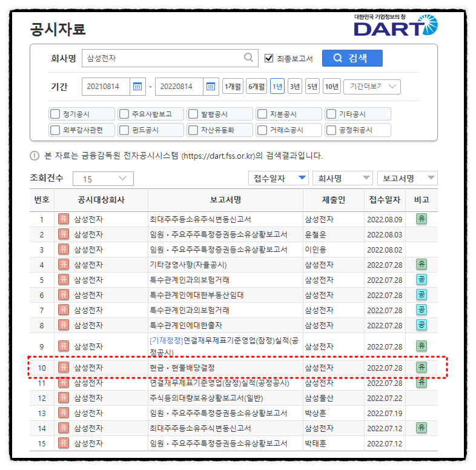Image resolution: width=476 pixels, height=470 pixels.
Task: Select the 10년 period
Action: click(332, 87)
